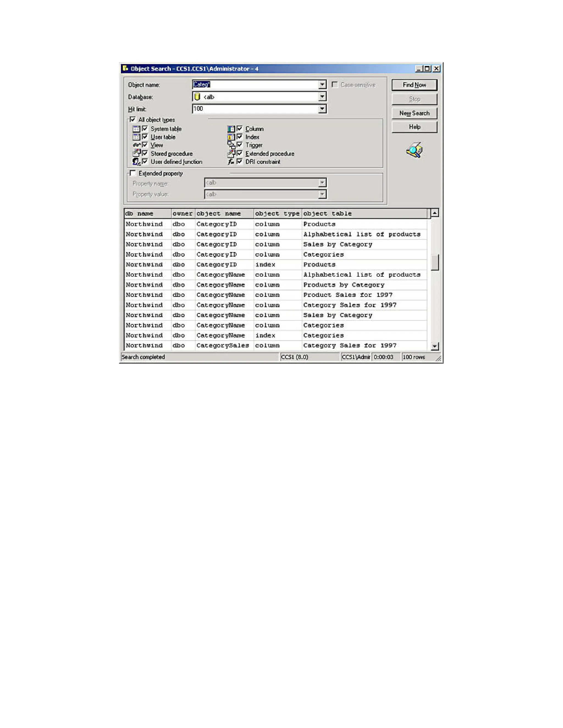Screen dimensions: 563x728
Task: Click the Find Now button
Action: (414, 85)
